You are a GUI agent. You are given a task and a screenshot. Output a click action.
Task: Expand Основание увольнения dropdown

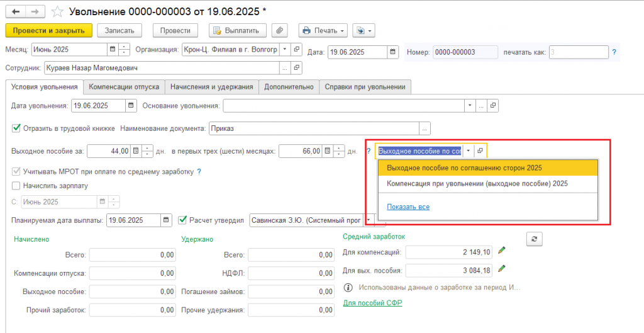(469, 105)
